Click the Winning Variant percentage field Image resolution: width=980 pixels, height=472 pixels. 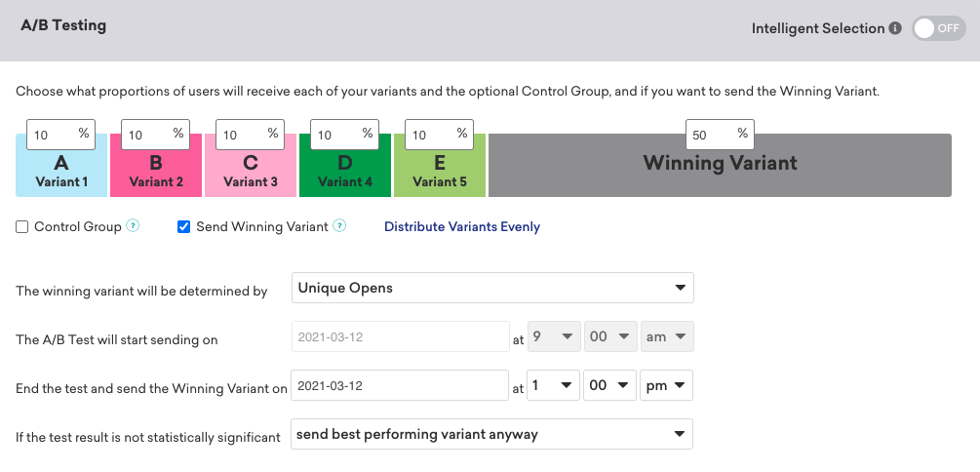(x=720, y=135)
